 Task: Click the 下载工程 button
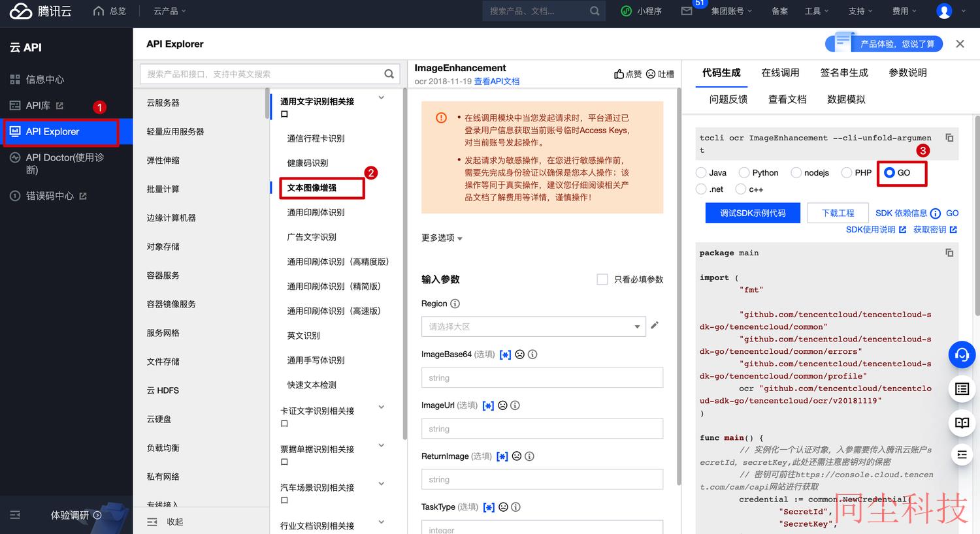[838, 213]
